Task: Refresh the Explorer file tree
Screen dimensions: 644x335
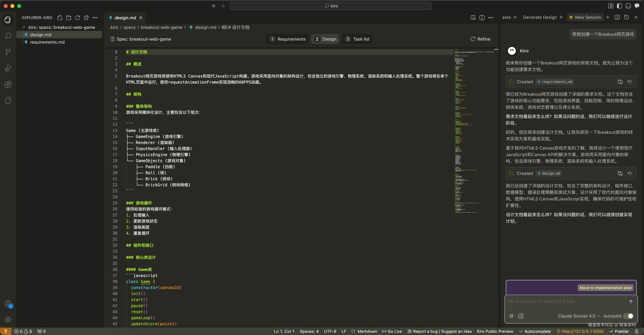Action: coord(77,17)
